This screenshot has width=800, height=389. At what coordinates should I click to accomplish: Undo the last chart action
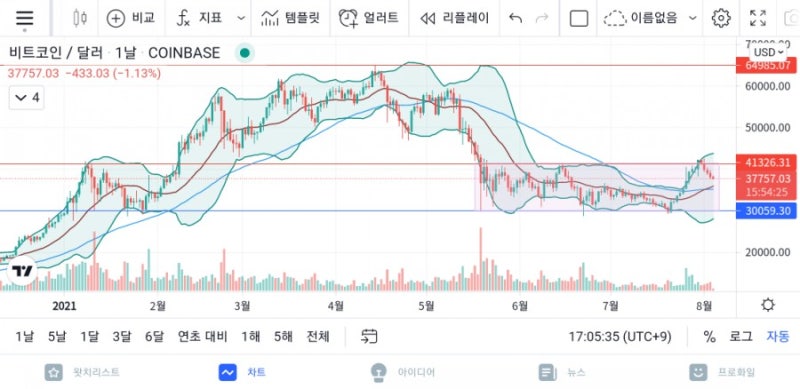pos(516,18)
